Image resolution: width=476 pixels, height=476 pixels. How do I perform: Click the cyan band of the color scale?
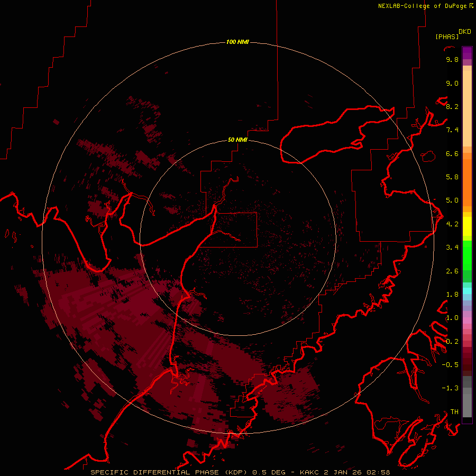click(467, 291)
